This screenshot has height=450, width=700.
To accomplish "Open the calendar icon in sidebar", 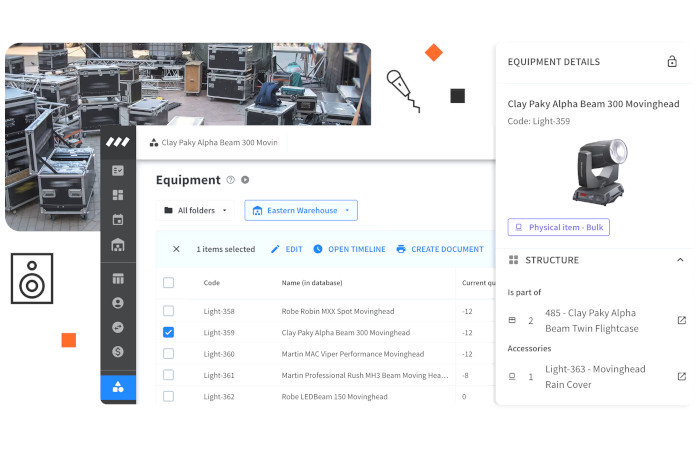I will [118, 220].
